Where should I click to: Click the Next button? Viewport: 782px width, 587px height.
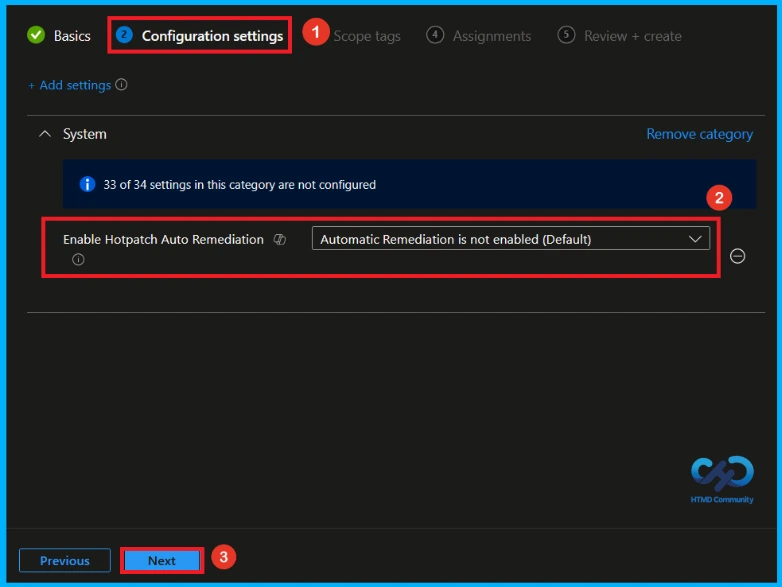pos(162,561)
